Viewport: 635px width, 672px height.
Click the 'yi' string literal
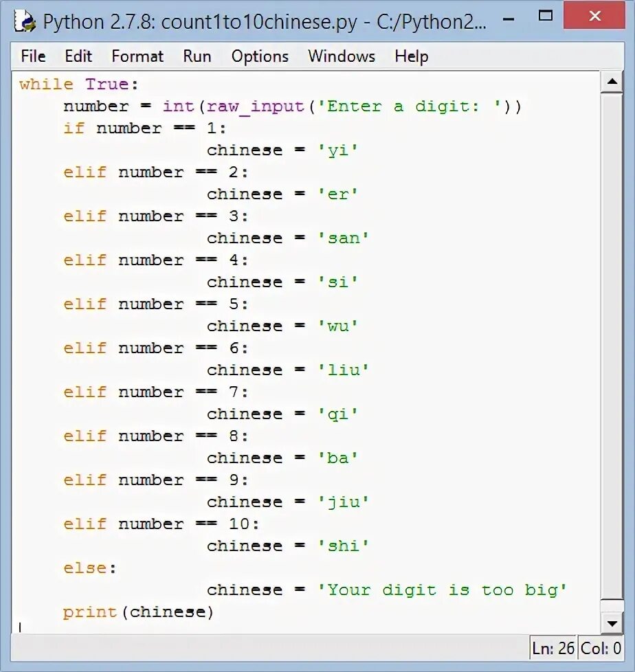(x=337, y=150)
